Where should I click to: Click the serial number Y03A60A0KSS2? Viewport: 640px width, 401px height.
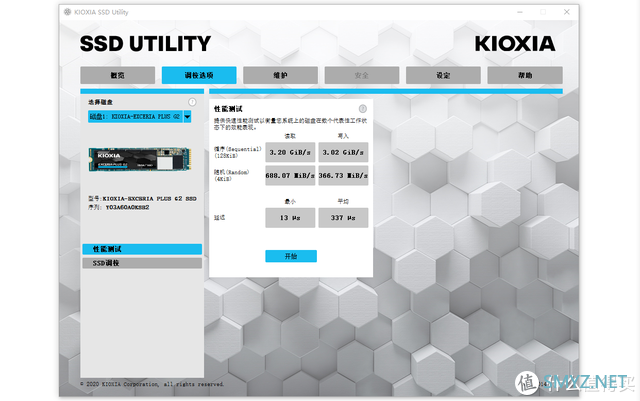127,207
